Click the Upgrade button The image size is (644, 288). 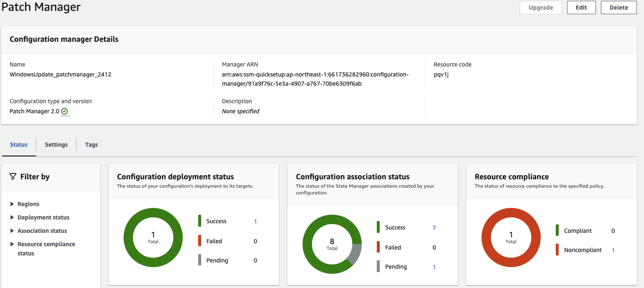tap(541, 7)
